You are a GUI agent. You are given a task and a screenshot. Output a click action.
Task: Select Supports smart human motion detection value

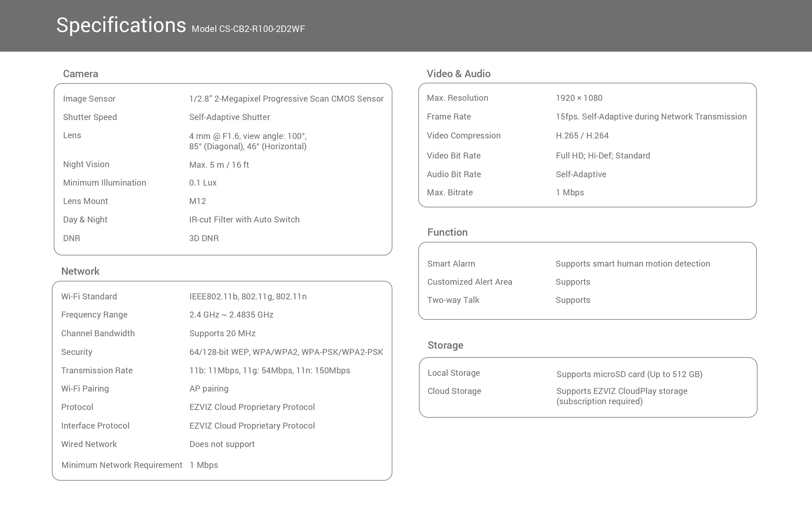(633, 264)
